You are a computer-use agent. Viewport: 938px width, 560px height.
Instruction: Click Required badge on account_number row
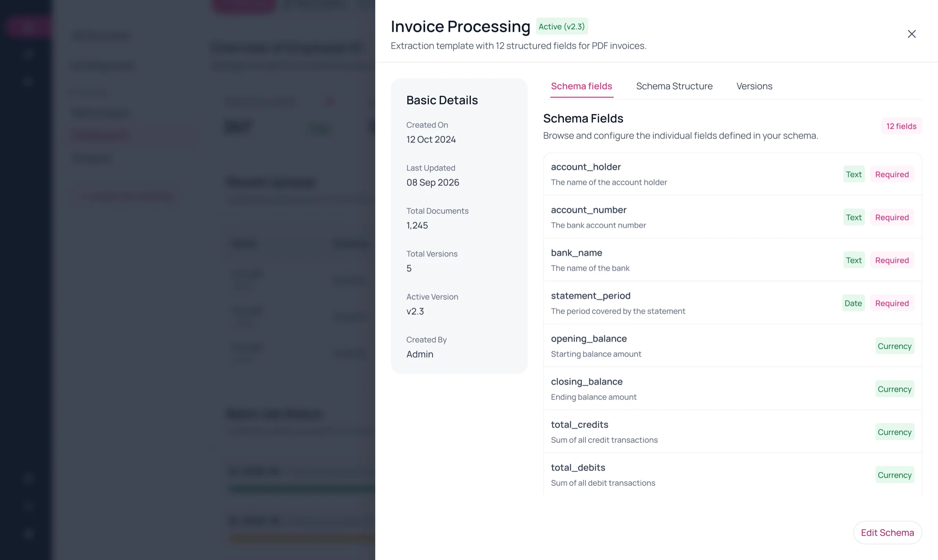(x=892, y=217)
